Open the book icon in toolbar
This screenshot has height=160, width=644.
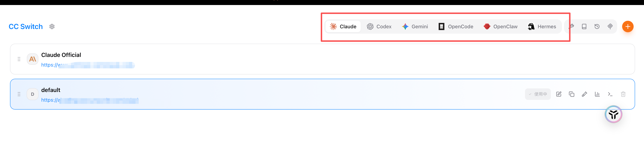pos(584,26)
